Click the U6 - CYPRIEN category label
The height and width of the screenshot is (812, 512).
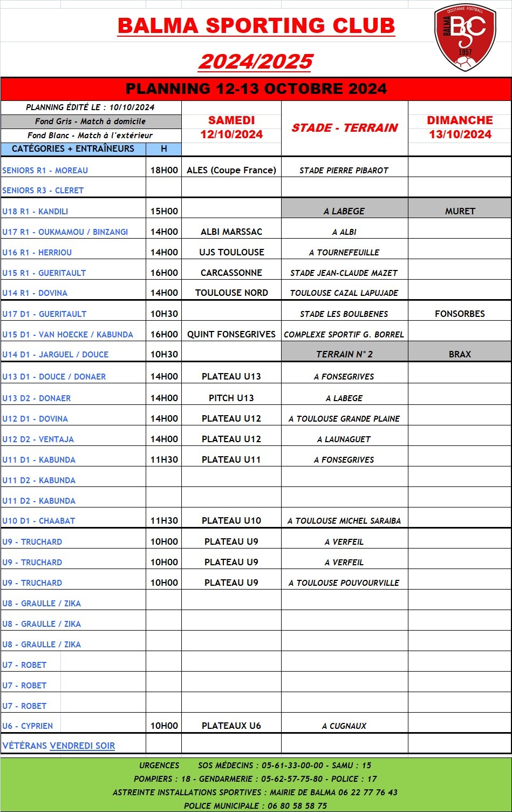[28, 726]
